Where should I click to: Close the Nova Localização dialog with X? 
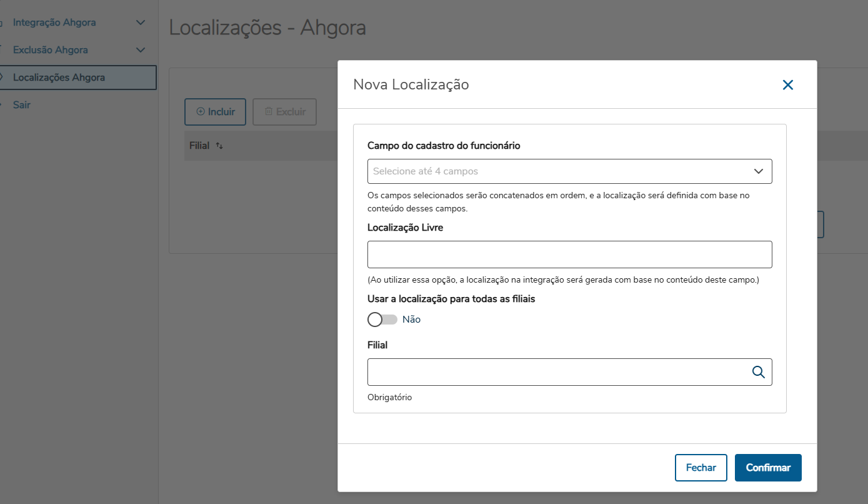(787, 85)
